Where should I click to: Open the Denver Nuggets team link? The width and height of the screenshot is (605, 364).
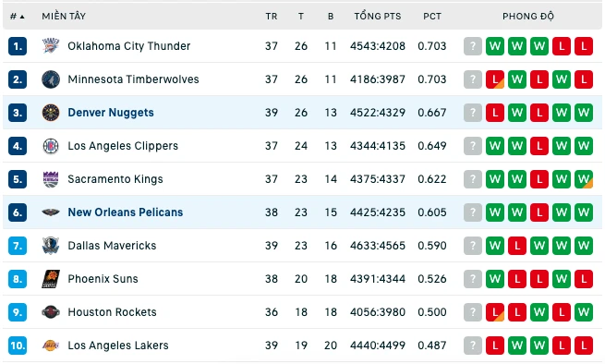tap(111, 113)
